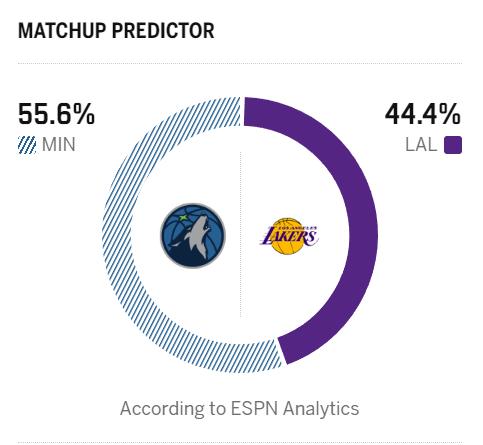Click the 44.4% win probability value
Screen dimensions: 483x445
[x=423, y=114]
